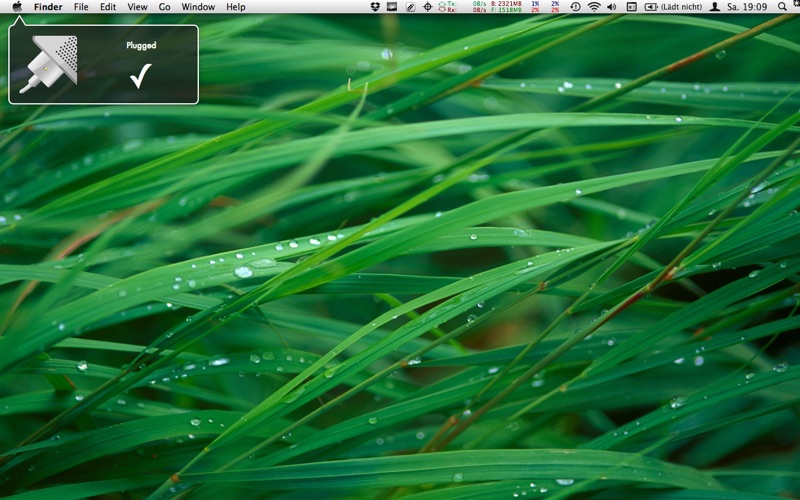Click the memory usage readout 2321MB
The width and height of the screenshot is (800, 500).
(x=506, y=4)
